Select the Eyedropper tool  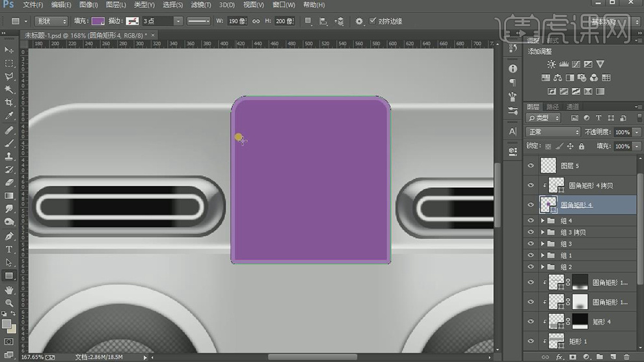point(9,116)
